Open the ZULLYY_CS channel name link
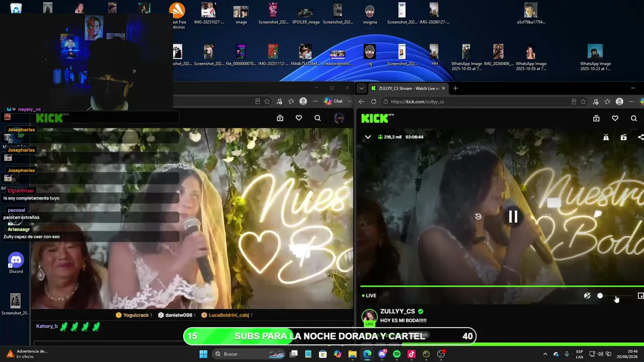Viewport: 644px width, 362px height. tap(398, 312)
